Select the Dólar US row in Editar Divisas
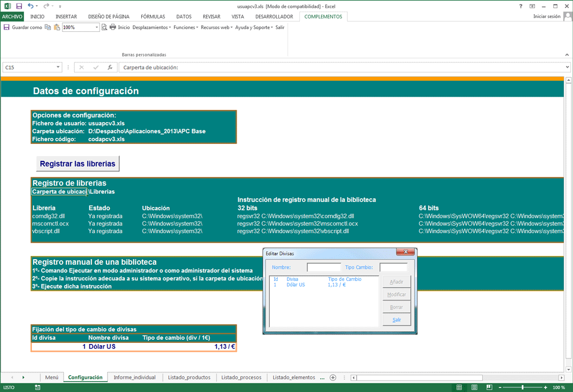Viewport: 573px width, 392px height. tap(324, 284)
